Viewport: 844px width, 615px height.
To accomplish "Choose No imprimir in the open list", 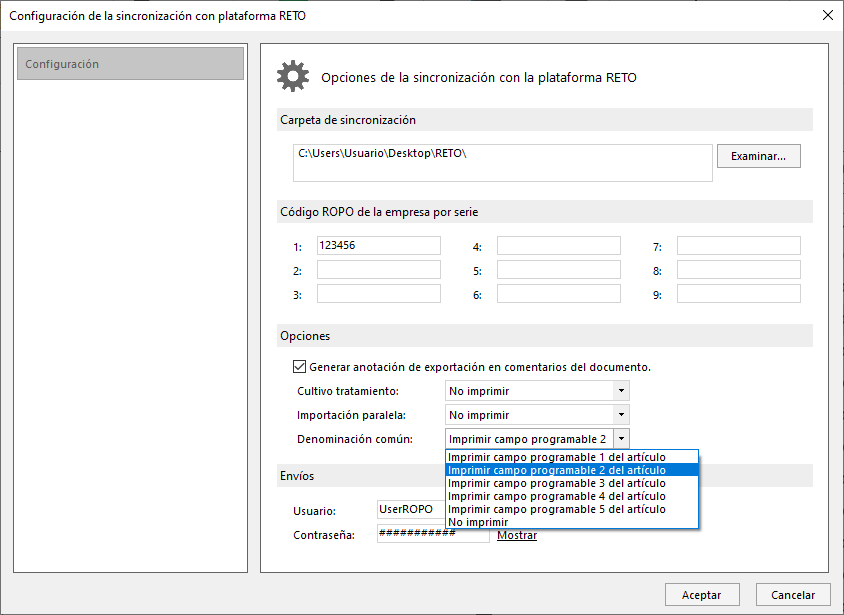I will point(572,522).
